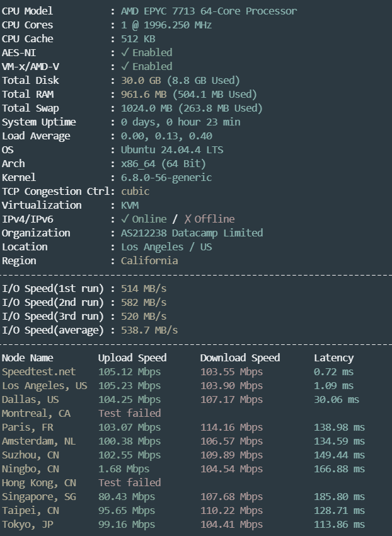Click the CPU Cache value 512 KB
The image size is (392, 536).
(x=138, y=38)
